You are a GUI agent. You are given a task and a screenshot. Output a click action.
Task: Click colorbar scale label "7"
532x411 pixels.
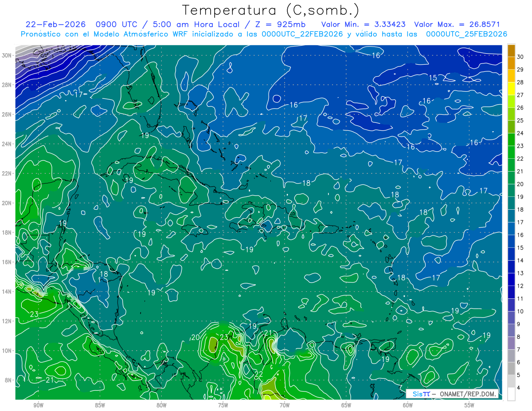(x=519, y=350)
